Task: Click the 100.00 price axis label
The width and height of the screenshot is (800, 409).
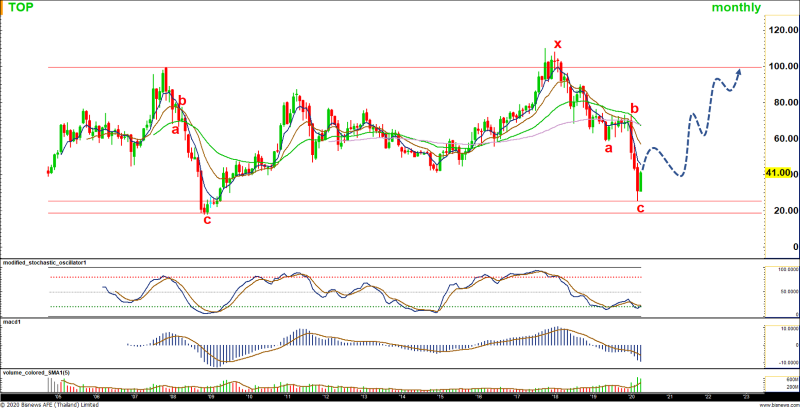Action: 781,67
